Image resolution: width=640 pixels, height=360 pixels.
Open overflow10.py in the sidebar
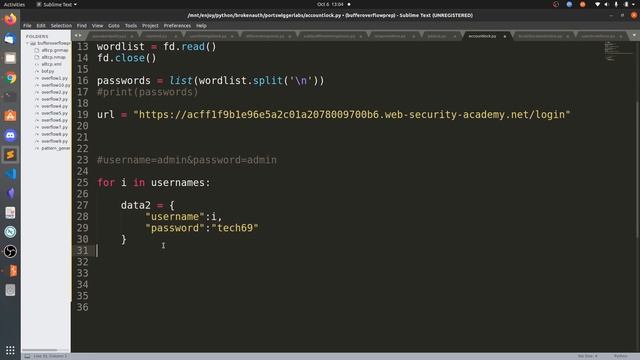(56, 85)
